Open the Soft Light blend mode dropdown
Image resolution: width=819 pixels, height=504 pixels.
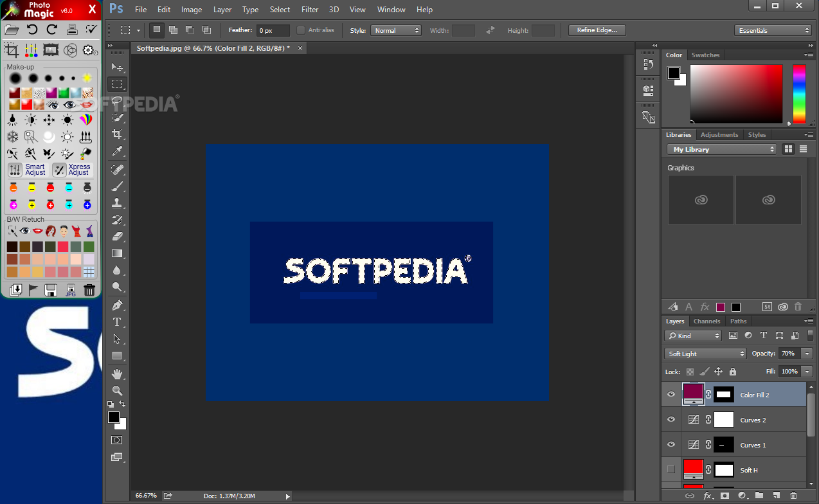[x=705, y=354]
